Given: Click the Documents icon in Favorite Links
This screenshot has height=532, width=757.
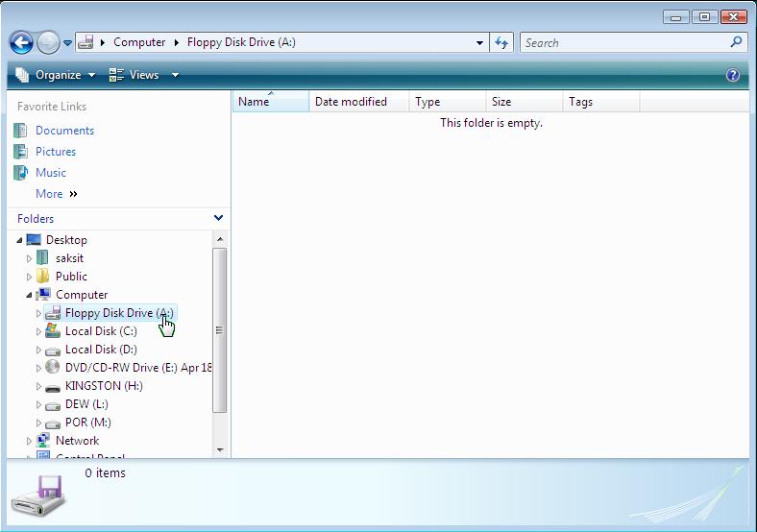Looking at the screenshot, I should (20, 131).
